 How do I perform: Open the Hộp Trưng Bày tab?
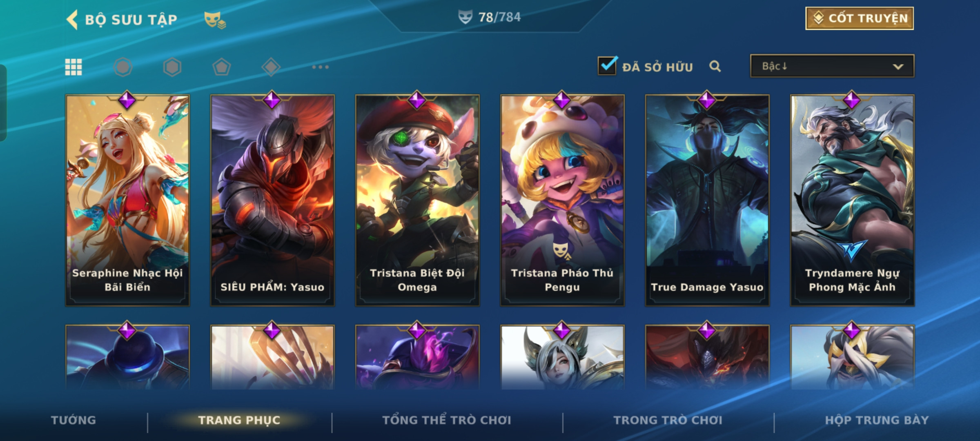pos(877,420)
